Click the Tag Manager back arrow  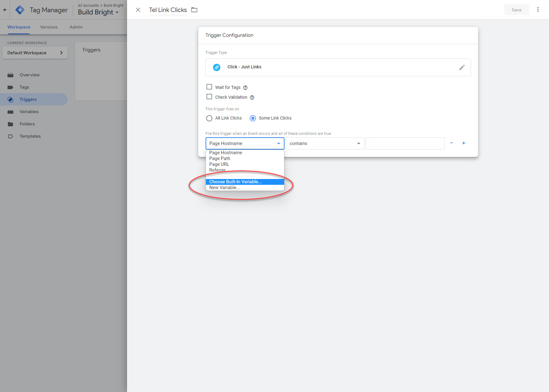tap(5, 10)
